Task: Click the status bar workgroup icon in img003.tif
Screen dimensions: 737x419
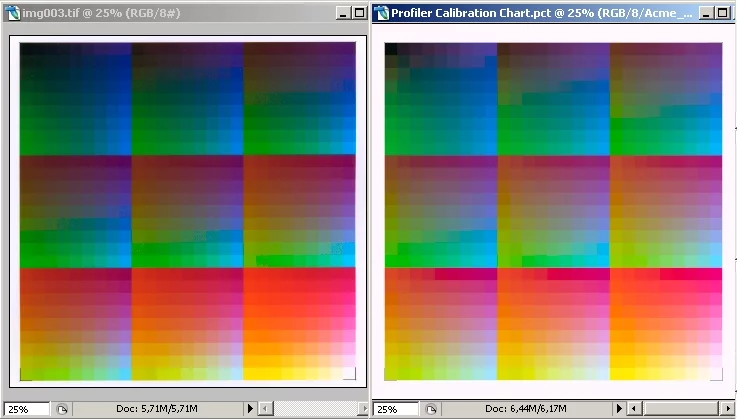Action: (62, 409)
